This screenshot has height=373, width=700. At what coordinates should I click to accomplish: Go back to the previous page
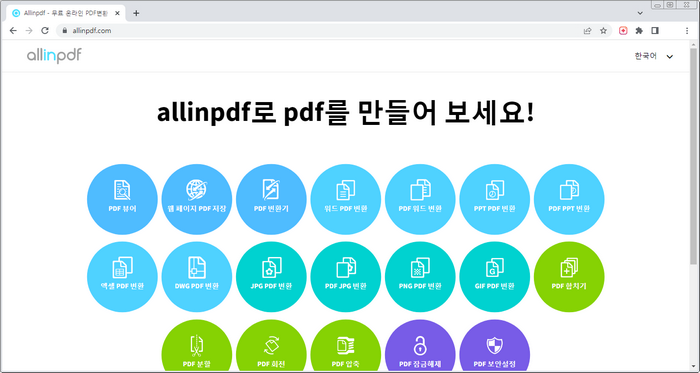tap(13, 31)
